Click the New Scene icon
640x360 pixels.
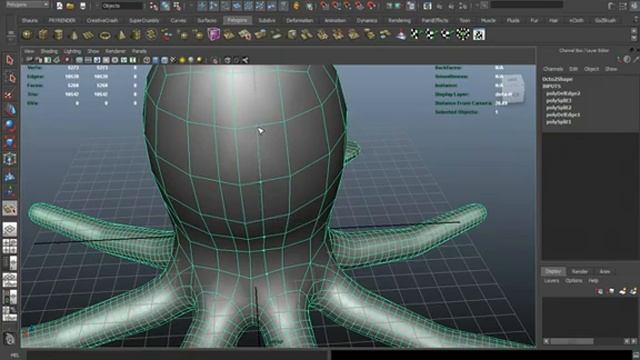click(60, 5)
